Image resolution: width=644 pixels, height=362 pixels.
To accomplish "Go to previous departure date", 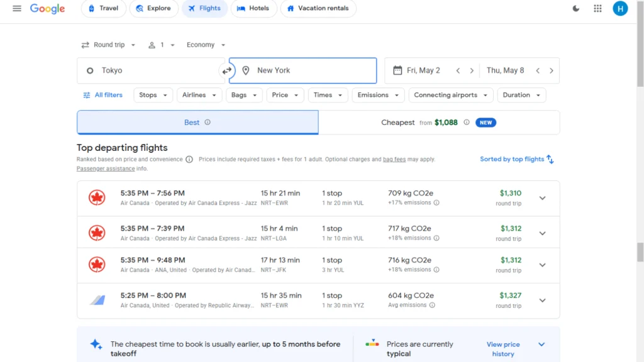I will tap(458, 70).
